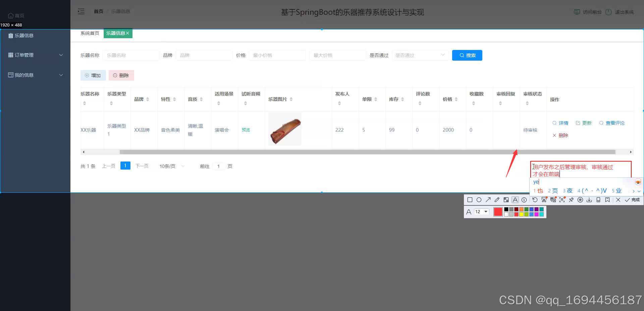The image size is (644, 311).
Task: Focus the 最大价格 field
Action: [337, 55]
